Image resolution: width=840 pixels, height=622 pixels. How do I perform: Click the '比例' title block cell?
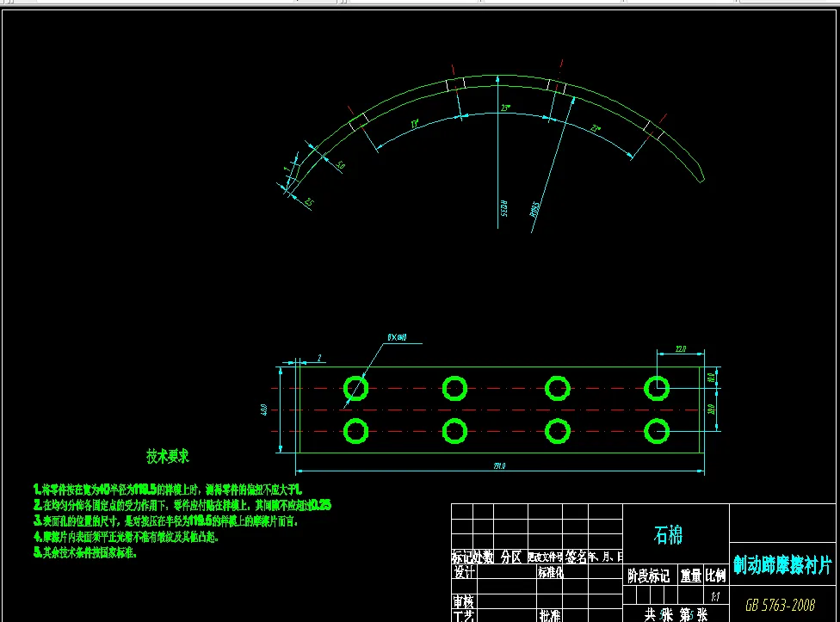pos(715,576)
